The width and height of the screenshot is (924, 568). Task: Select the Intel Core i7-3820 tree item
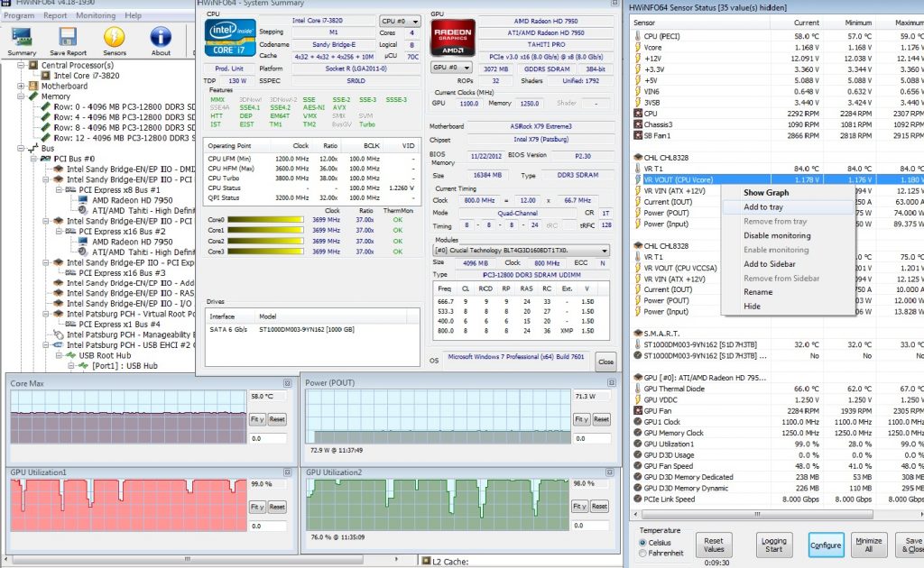tap(87, 76)
